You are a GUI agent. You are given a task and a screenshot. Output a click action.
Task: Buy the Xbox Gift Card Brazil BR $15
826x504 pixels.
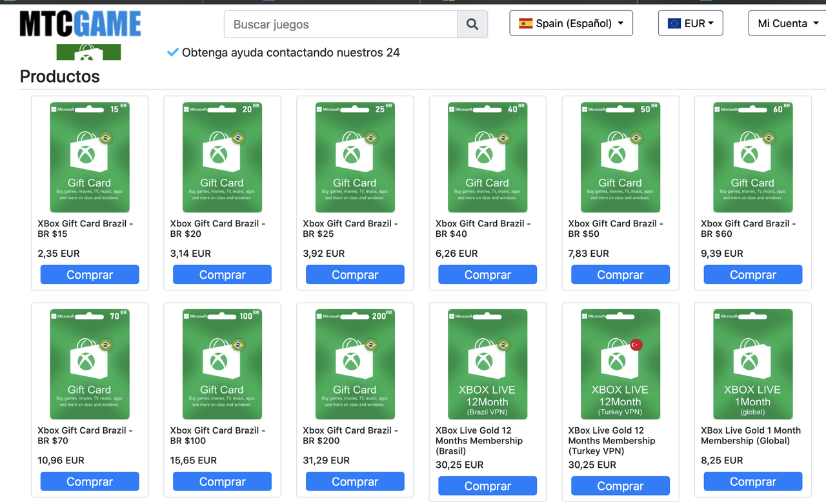pyautogui.click(x=90, y=275)
